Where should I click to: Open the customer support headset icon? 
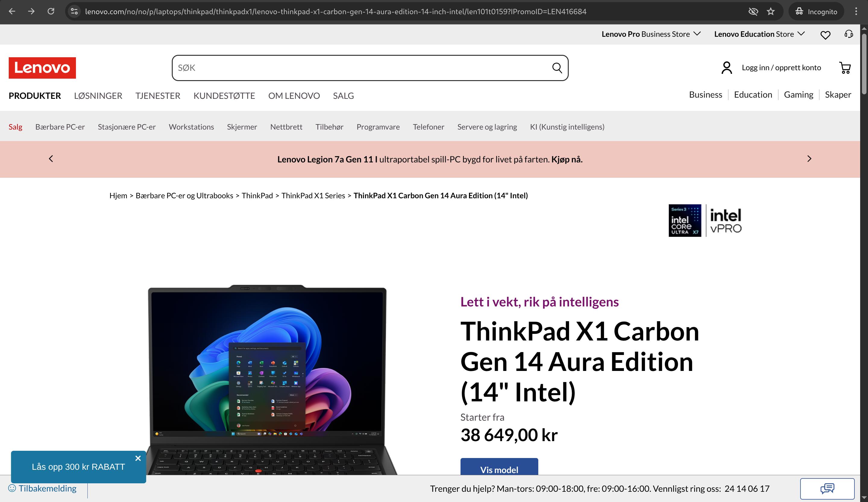[849, 34]
